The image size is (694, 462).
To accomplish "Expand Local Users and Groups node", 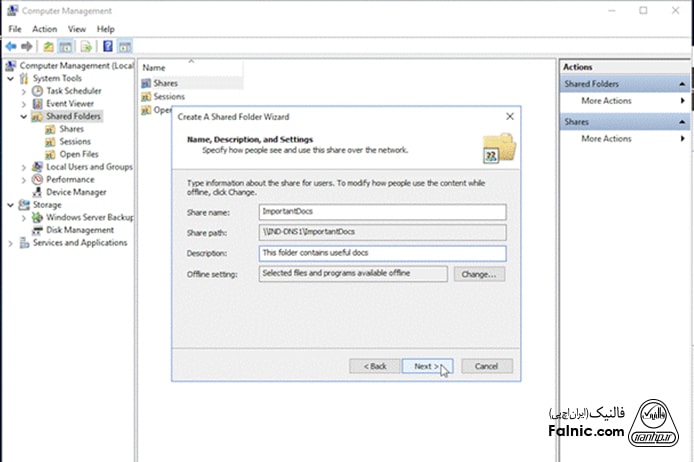I will click(24, 167).
